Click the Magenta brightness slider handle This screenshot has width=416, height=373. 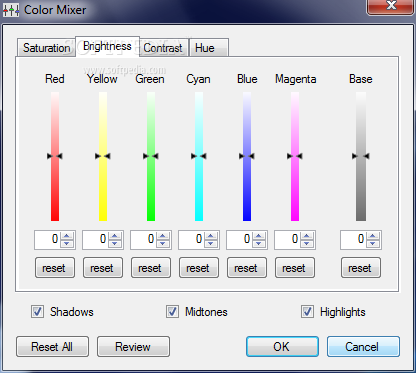(x=295, y=156)
